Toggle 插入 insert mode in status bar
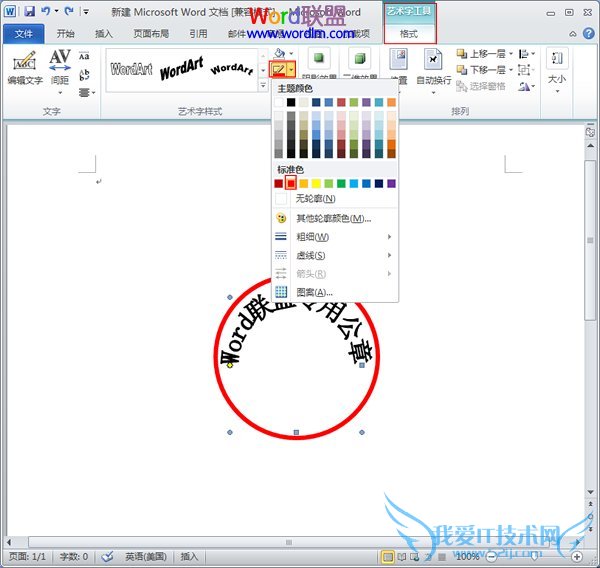Image resolution: width=600 pixels, height=568 pixels. pos(189,556)
